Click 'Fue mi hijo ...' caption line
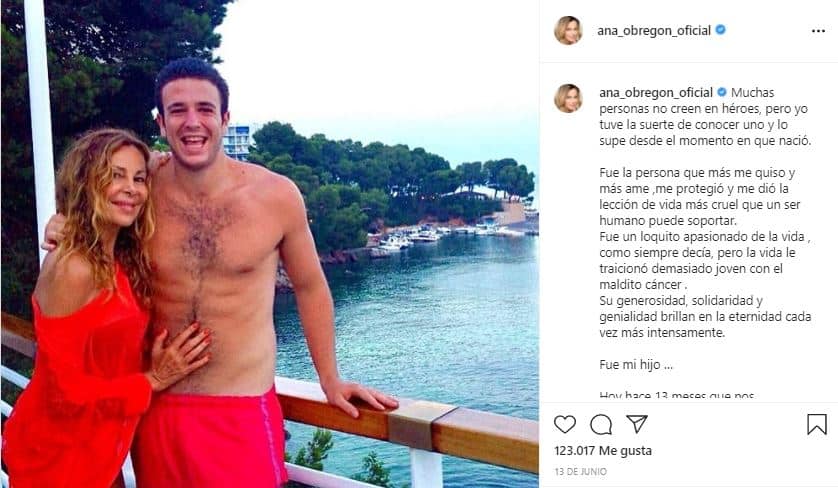Image resolution: width=838 pixels, height=488 pixels. tap(636, 365)
